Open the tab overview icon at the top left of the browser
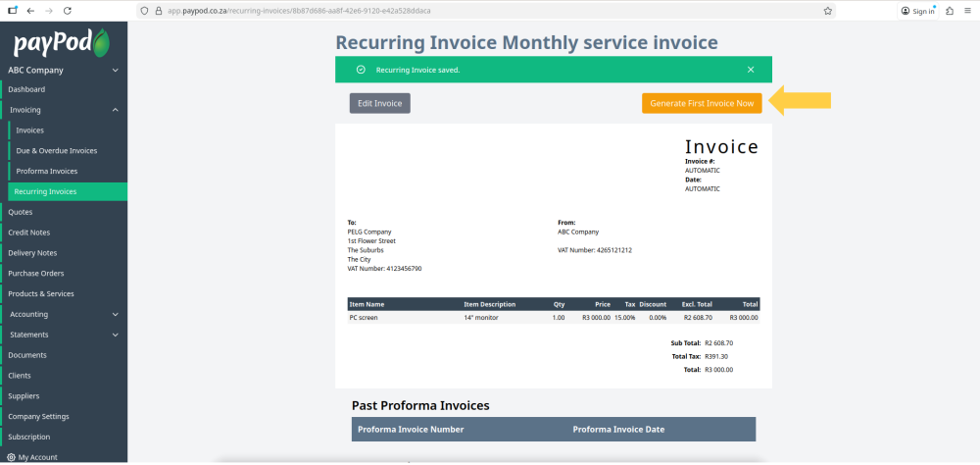The width and height of the screenshot is (980, 465). pos(13,11)
